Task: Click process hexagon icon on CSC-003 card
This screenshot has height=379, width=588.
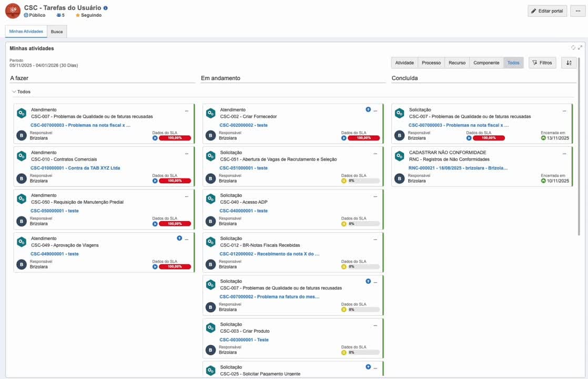Action: 211,327
